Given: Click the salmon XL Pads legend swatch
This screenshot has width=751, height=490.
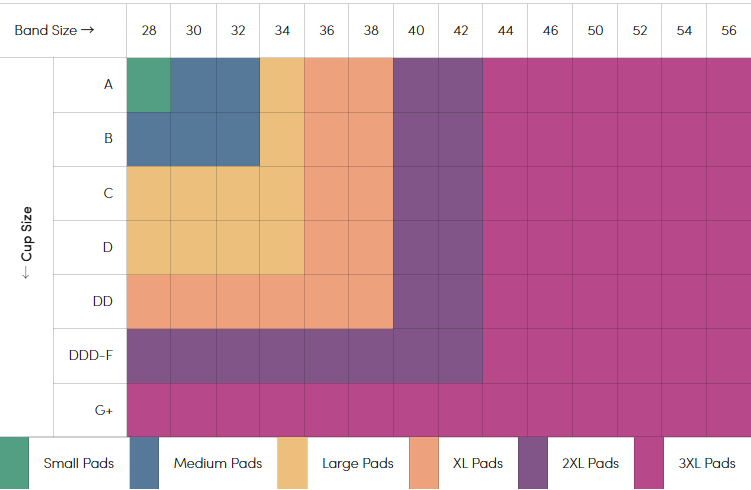Looking at the screenshot, I should pos(424,463).
